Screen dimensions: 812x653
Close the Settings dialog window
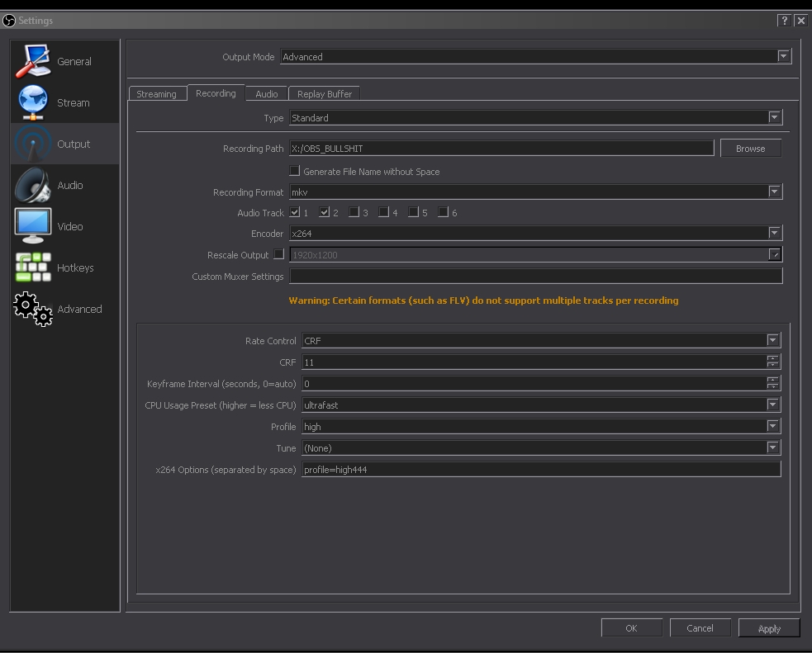pyautogui.click(x=801, y=20)
